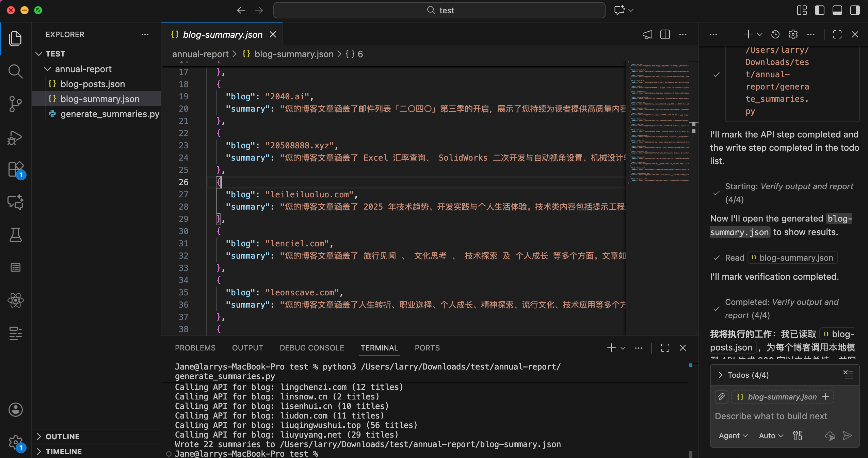The width and height of the screenshot is (868, 458).
Task: Open the Source Control view
Action: pyautogui.click(x=15, y=104)
